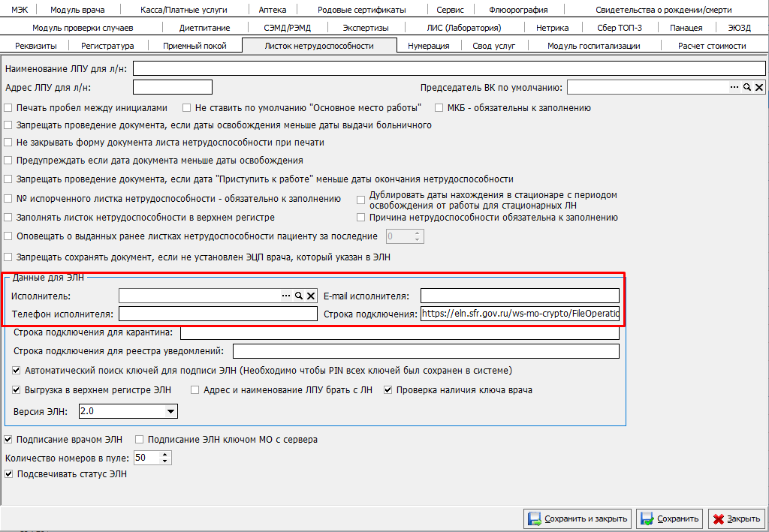Click the Сохранить и закрыть button
The width and height of the screenshot is (769, 532).
point(578,518)
